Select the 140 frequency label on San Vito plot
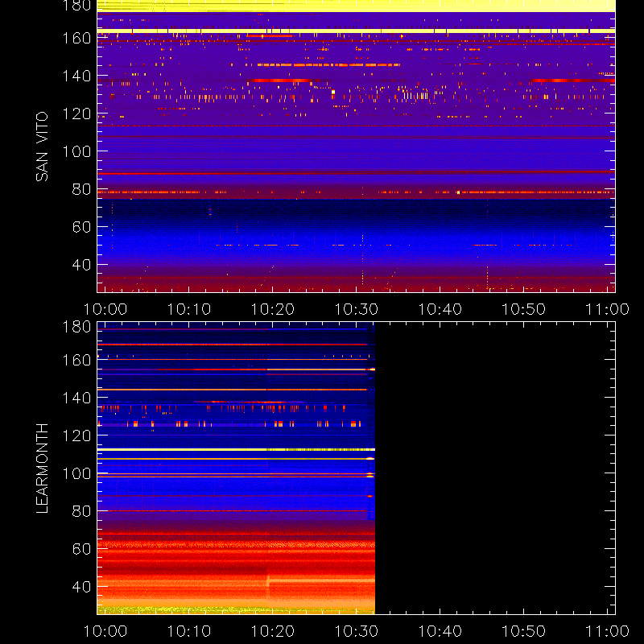The height and width of the screenshot is (644, 644). [76, 76]
